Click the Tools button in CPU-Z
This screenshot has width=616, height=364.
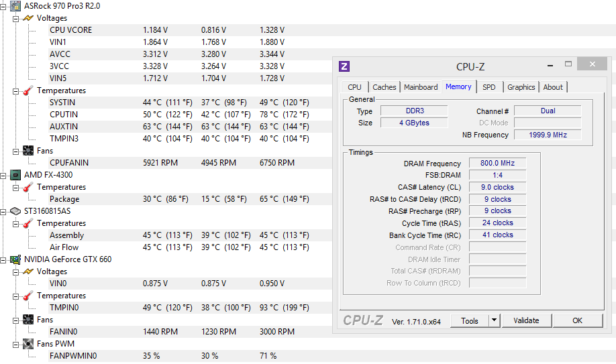(470, 321)
